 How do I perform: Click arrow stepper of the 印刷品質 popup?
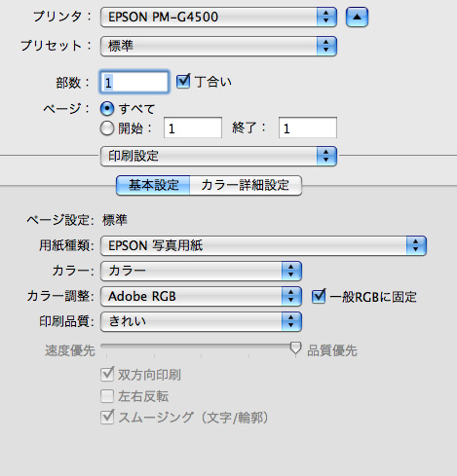291,321
